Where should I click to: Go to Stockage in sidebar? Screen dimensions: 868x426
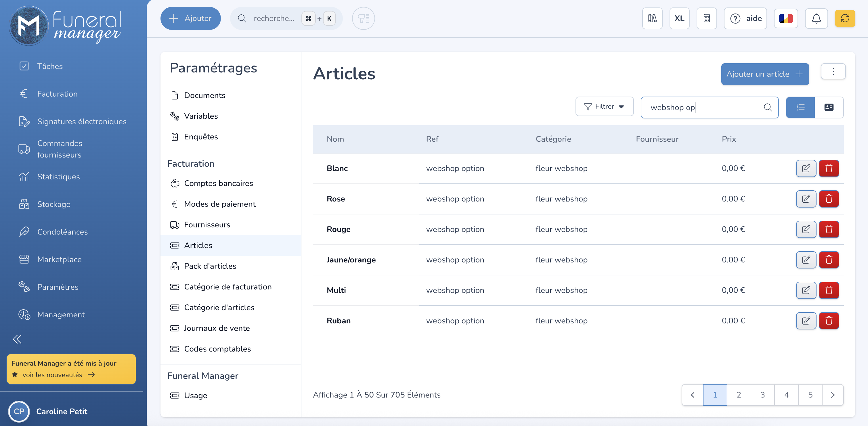coord(53,204)
